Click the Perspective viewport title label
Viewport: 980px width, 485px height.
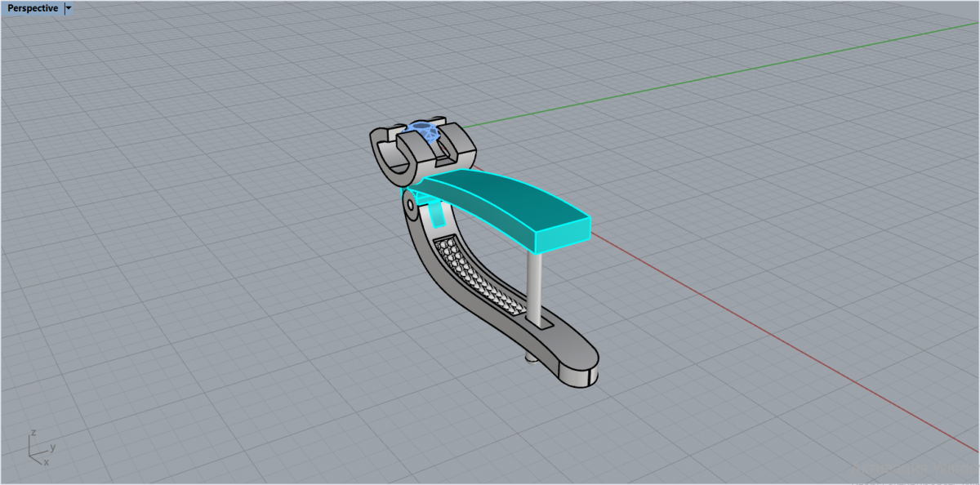click(33, 8)
